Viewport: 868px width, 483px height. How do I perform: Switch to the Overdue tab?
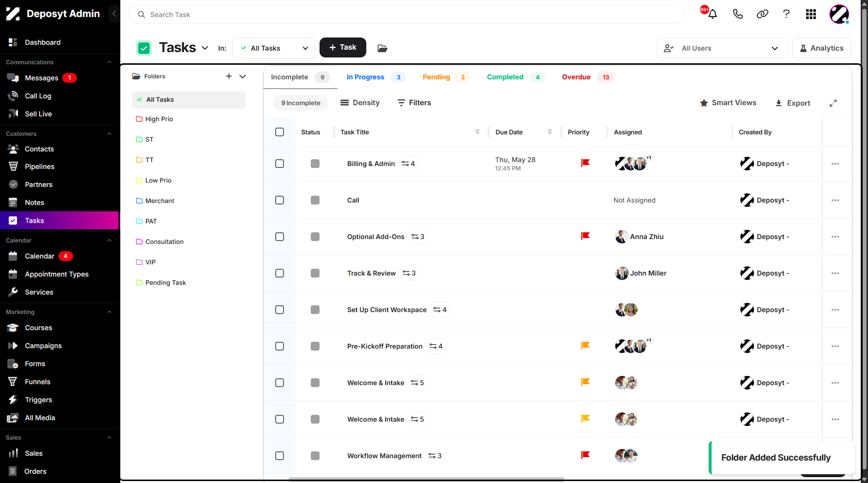coord(588,77)
